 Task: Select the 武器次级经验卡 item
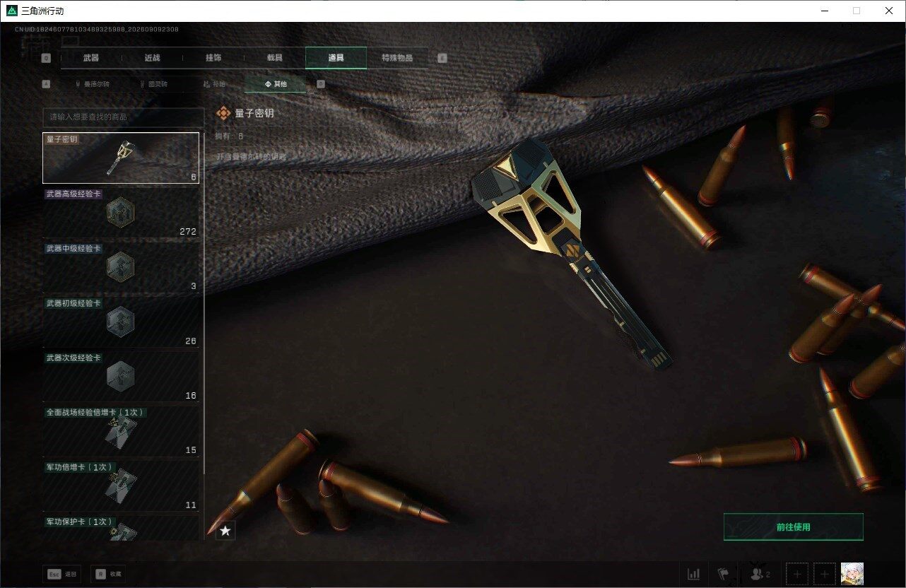click(x=121, y=377)
